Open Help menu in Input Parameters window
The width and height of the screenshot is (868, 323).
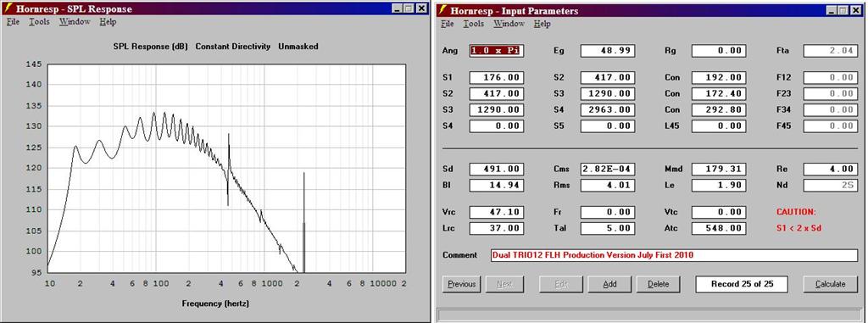tap(542, 24)
